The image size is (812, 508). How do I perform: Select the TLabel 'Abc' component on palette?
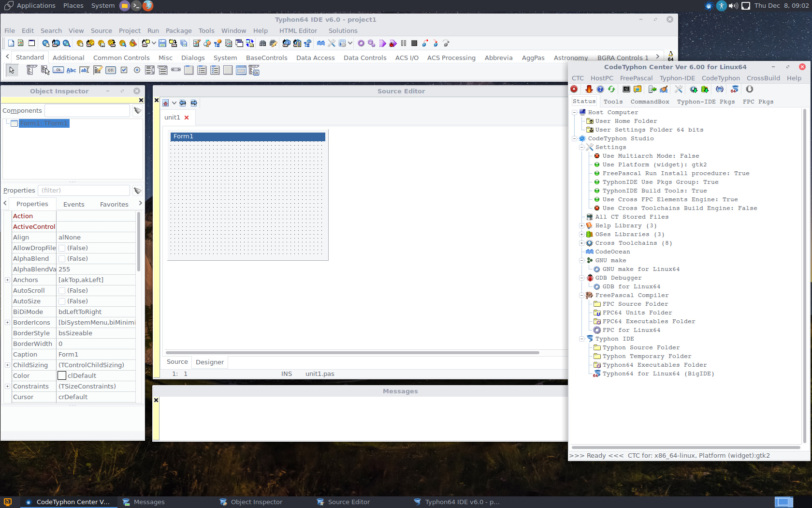click(x=71, y=70)
